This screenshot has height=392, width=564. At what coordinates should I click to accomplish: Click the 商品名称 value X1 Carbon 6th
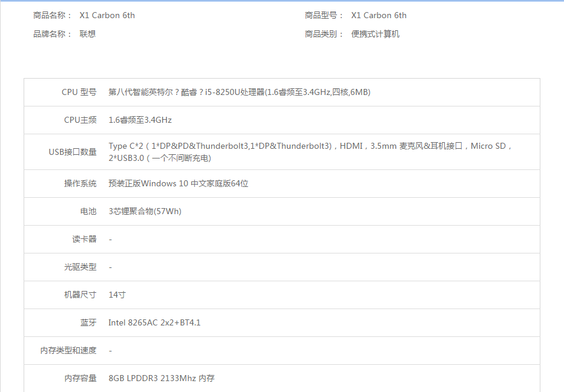pyautogui.click(x=107, y=16)
